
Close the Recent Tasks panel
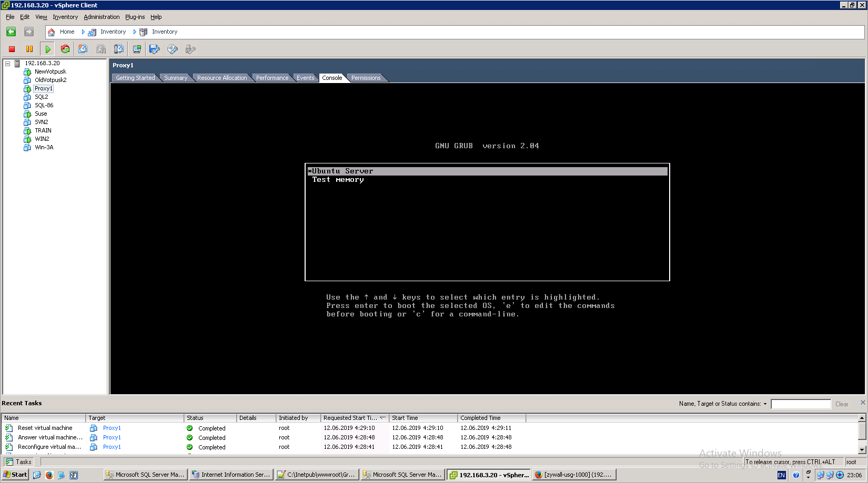[x=863, y=402]
